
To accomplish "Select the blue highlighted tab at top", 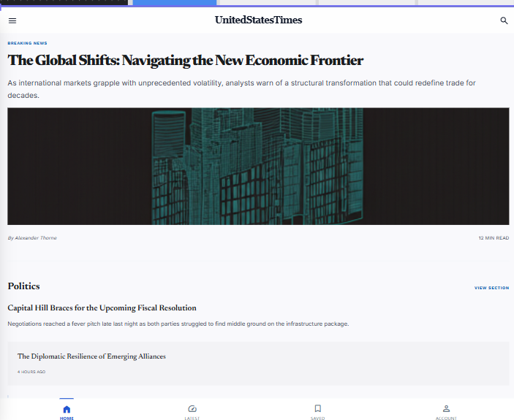I will [x=175, y=2].
